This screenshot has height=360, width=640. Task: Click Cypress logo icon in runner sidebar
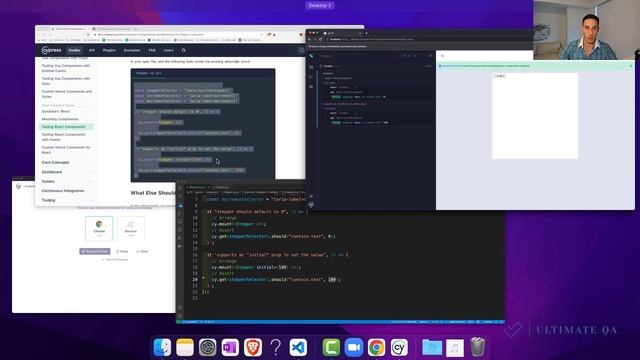click(311, 56)
